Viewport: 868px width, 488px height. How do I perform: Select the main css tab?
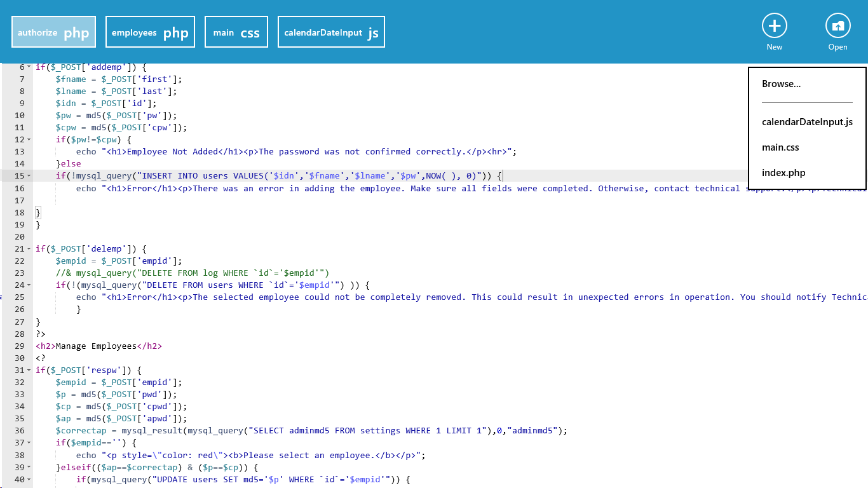point(236,32)
